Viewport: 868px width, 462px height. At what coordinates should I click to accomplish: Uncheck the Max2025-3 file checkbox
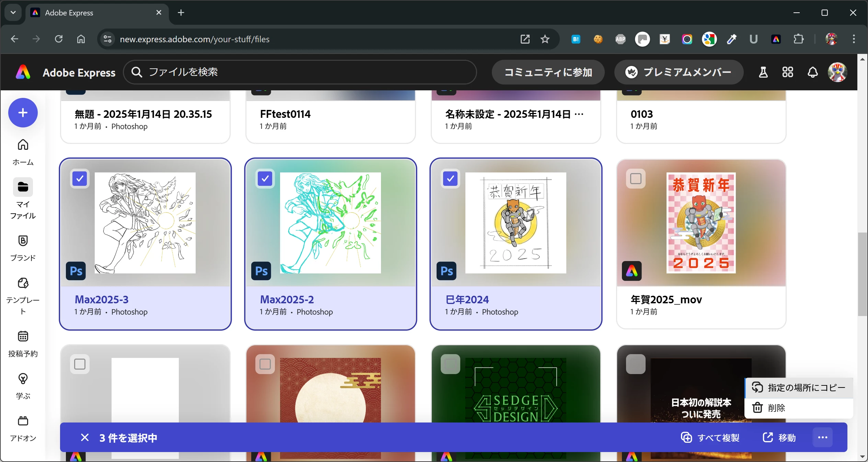pyautogui.click(x=80, y=179)
